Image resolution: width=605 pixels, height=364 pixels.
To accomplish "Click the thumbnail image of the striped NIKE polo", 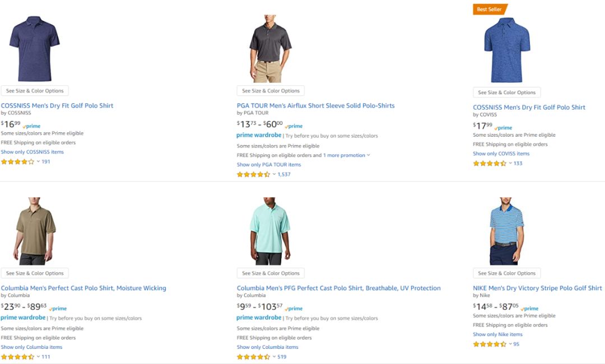I will point(506,231).
